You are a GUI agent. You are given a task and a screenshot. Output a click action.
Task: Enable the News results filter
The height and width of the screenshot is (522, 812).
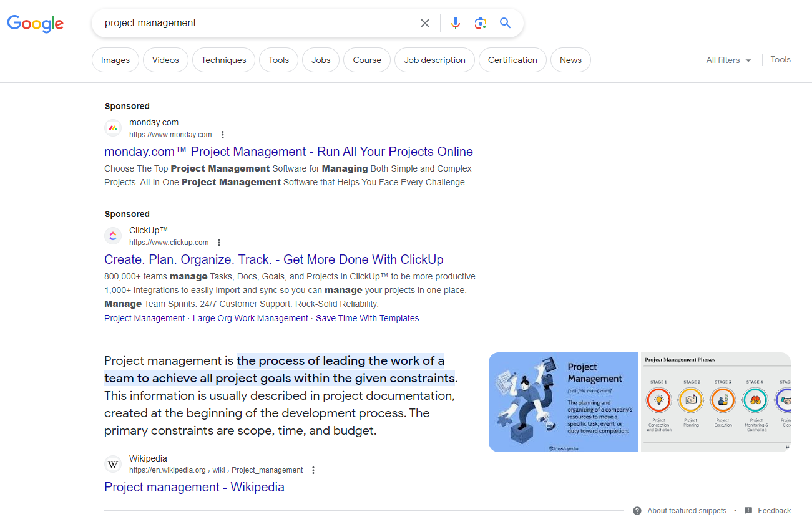(x=570, y=60)
